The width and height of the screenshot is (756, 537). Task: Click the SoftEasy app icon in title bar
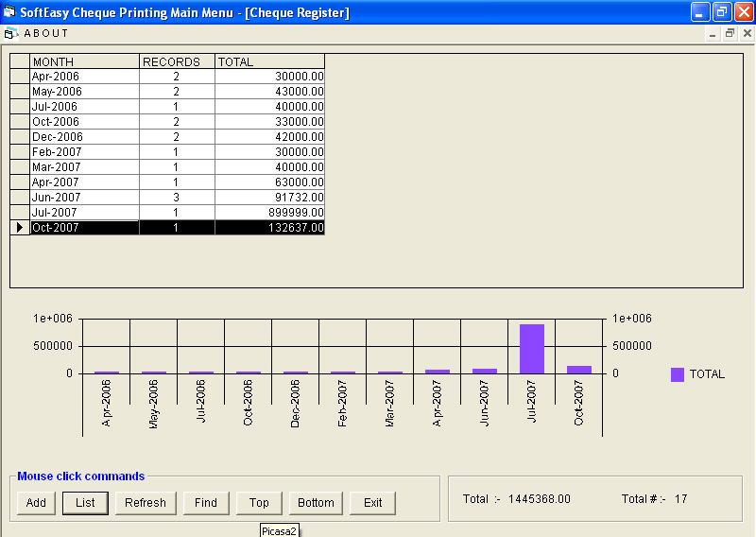[9, 11]
